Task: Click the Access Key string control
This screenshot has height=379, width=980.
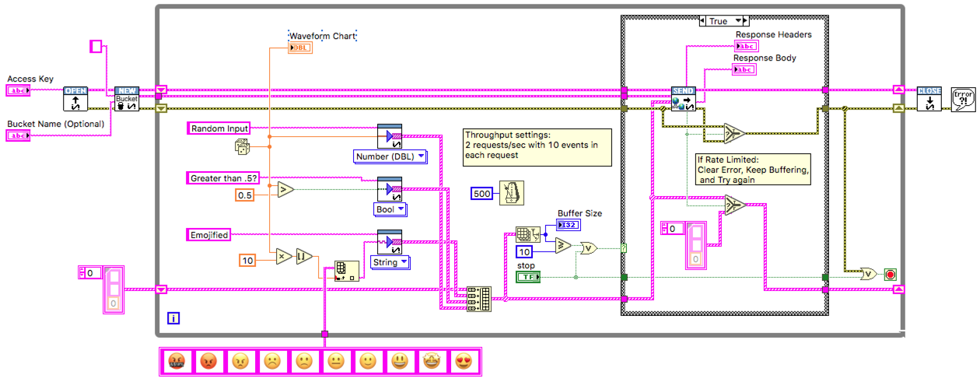Action: point(18,91)
